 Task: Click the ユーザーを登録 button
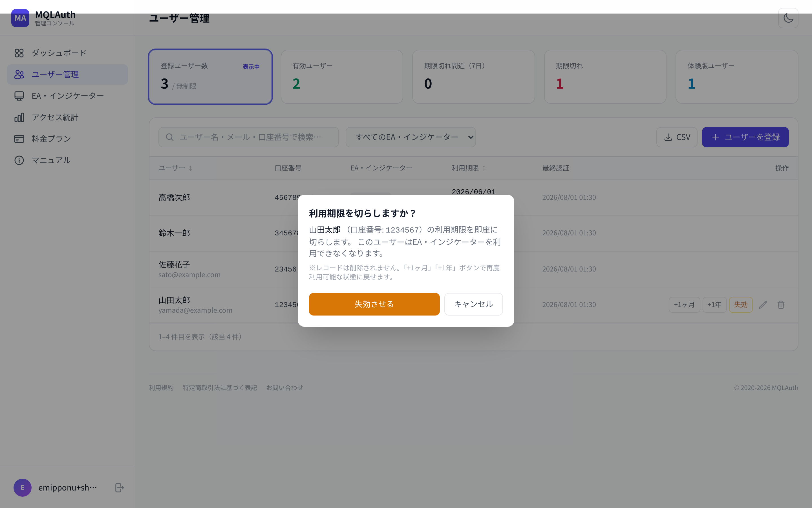point(745,137)
